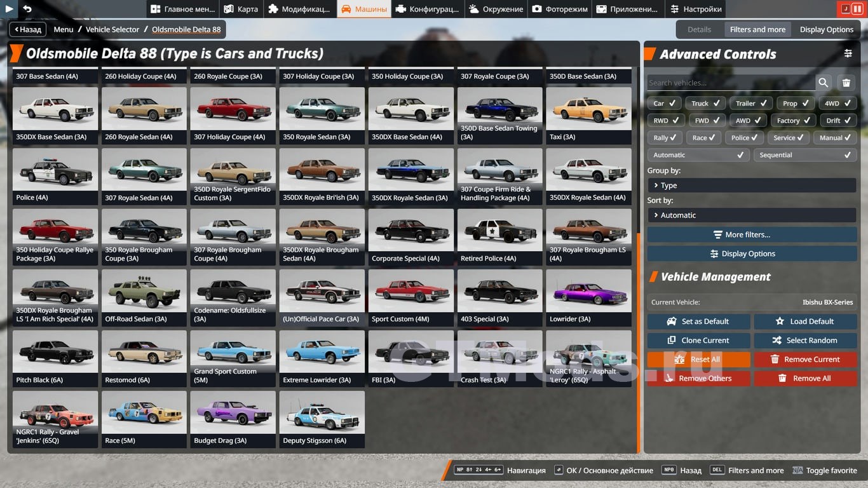Viewport: 868px width, 488px height.
Task: Click the magnifier search icon
Action: click(824, 83)
